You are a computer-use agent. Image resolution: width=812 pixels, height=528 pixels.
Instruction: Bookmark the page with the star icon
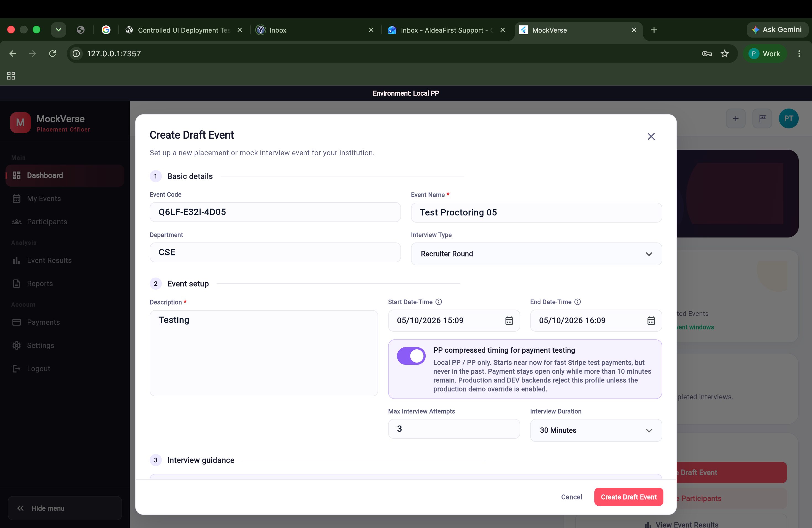click(x=725, y=54)
